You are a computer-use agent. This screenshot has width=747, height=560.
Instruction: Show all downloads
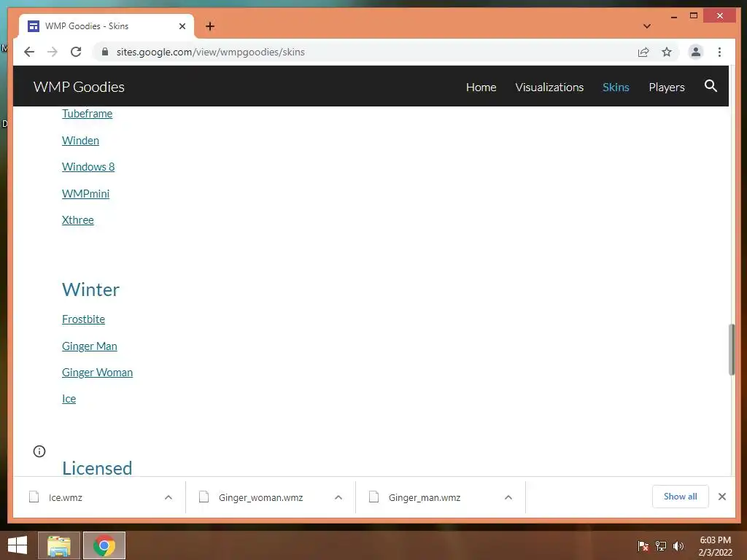coord(681,496)
